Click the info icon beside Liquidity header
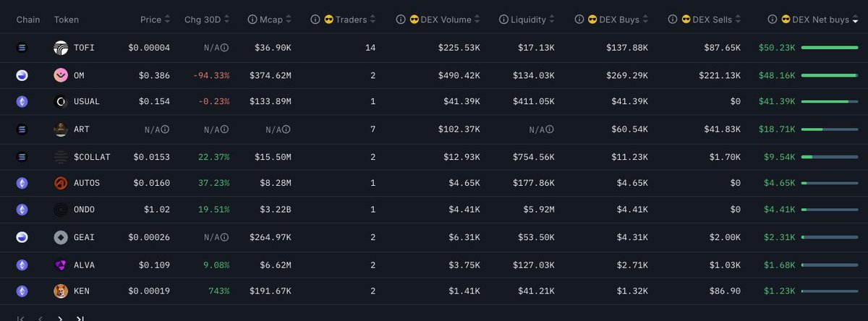Screen dimensions: 868x321 504,20
